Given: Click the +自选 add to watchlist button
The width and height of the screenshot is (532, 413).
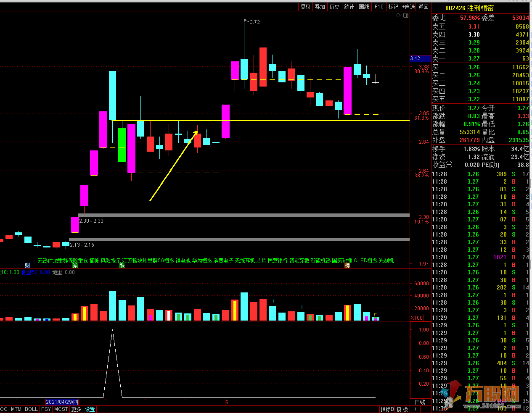Looking at the screenshot, I should (x=408, y=7).
